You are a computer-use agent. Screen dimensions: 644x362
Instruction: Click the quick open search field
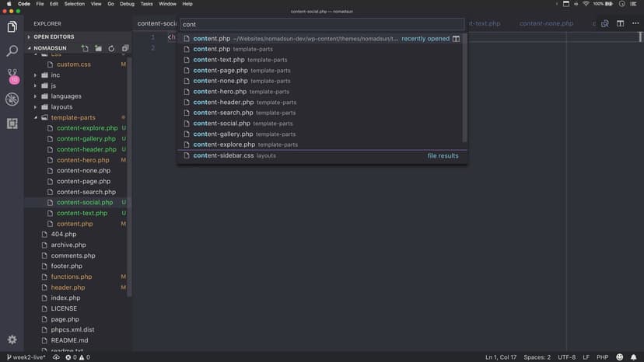pos(321,24)
